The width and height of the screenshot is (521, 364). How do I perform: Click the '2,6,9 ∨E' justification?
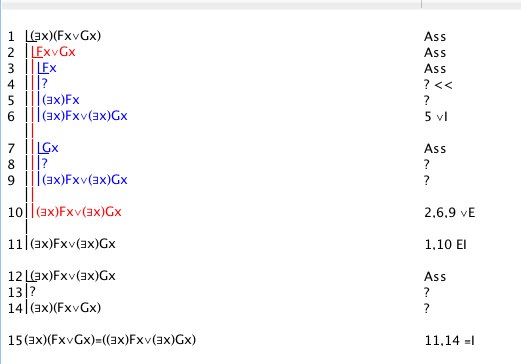[x=450, y=212]
